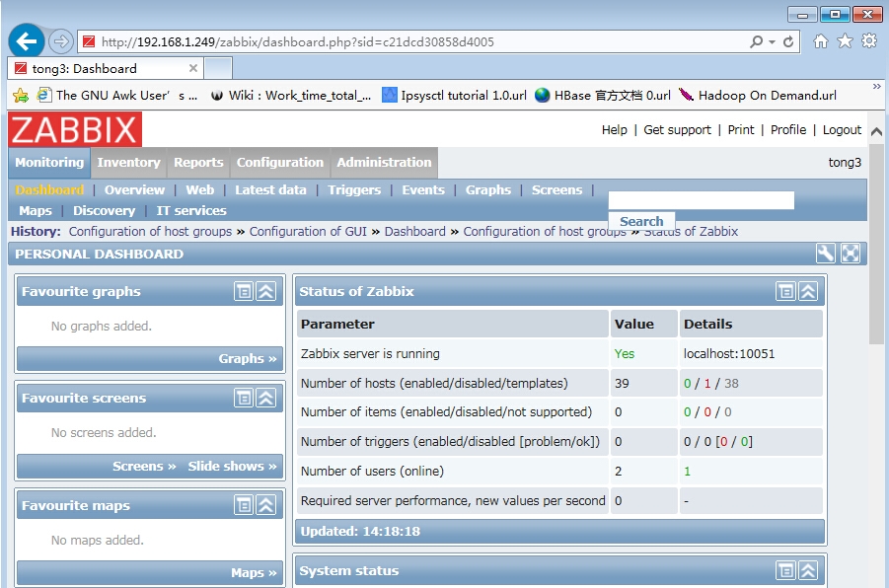Open a new blank browser tab

click(x=218, y=69)
